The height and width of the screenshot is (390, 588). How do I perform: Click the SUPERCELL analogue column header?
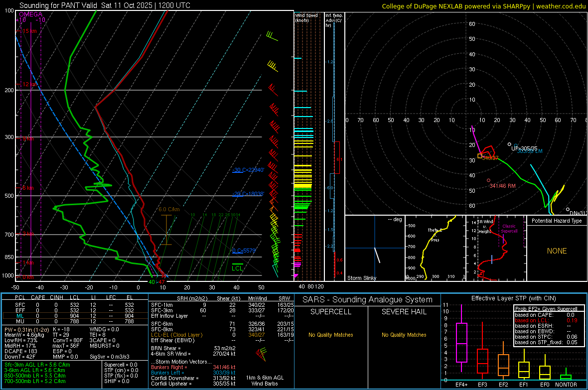(x=331, y=312)
